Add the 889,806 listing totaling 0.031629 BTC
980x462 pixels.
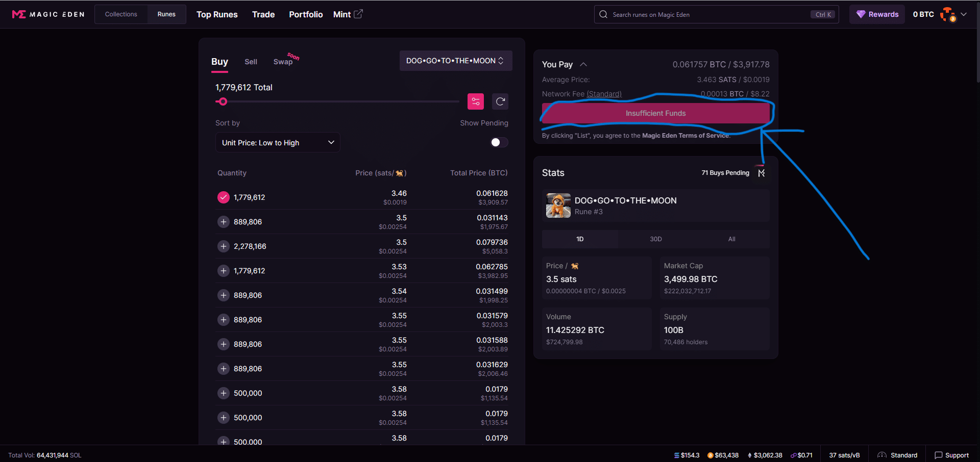point(224,369)
